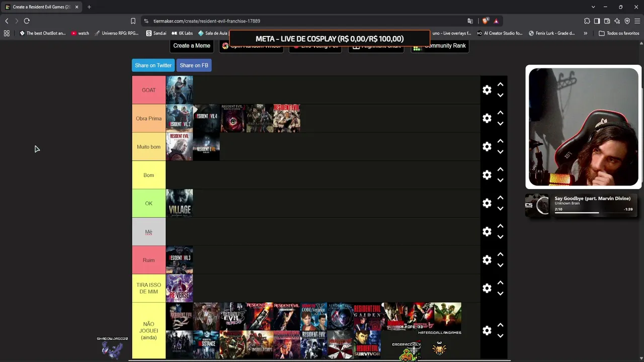The image size is (644, 362).
Task: Open settings gear for the Mé tier
Action: [x=487, y=231]
